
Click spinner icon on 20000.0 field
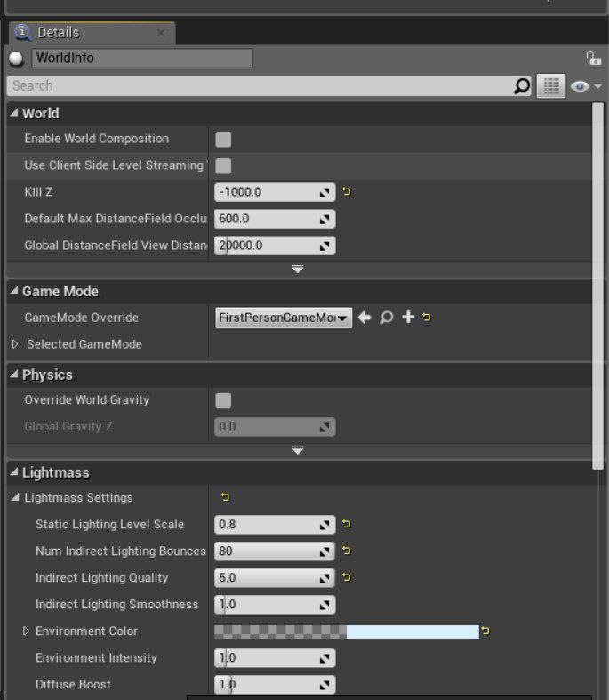tap(325, 245)
